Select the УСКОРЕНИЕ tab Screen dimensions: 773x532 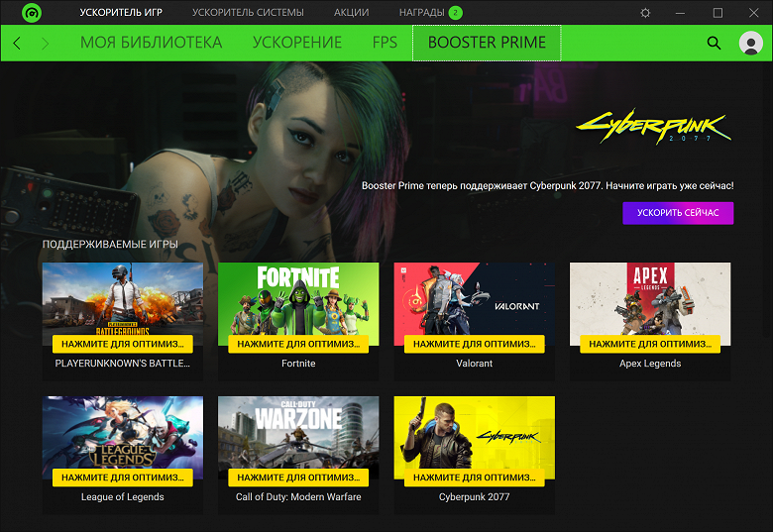click(x=297, y=43)
